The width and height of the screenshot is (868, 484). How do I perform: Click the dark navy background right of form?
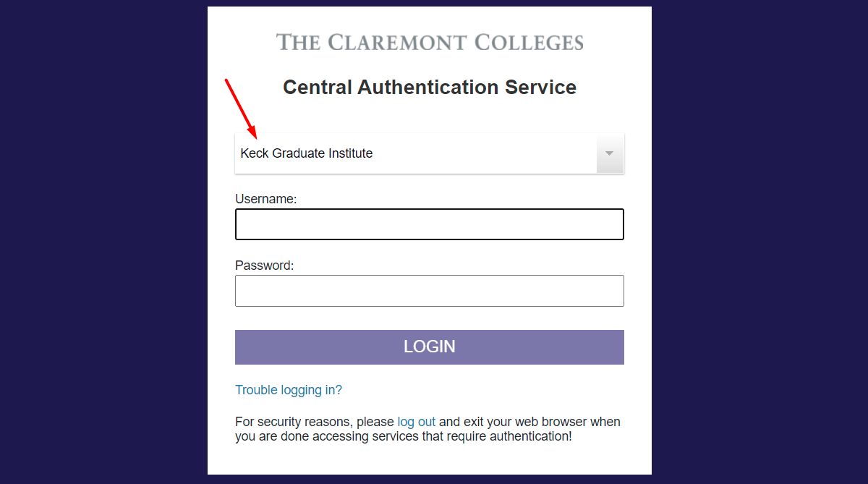759,242
